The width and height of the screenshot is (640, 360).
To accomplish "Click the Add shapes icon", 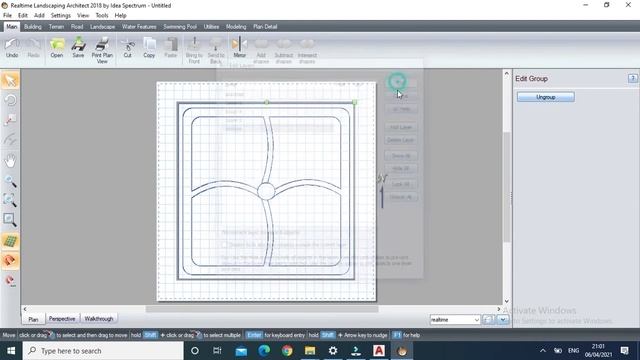I will point(261,50).
